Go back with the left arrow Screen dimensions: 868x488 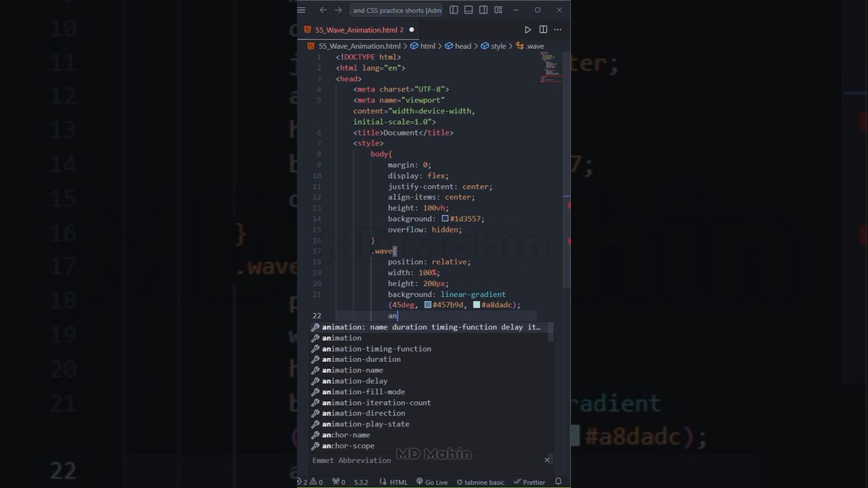pyautogui.click(x=323, y=10)
